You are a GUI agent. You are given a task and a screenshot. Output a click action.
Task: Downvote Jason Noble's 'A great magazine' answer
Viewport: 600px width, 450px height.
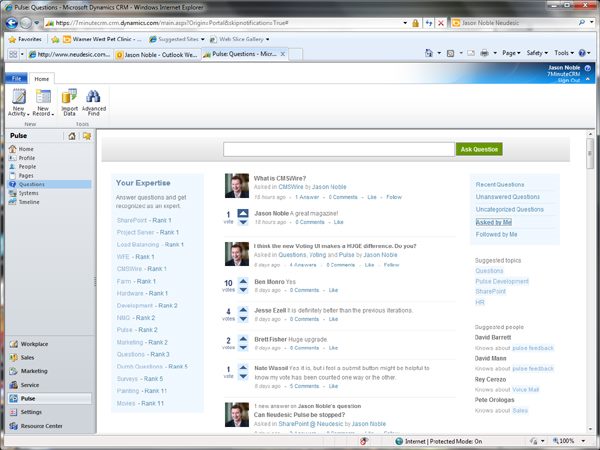click(x=243, y=222)
